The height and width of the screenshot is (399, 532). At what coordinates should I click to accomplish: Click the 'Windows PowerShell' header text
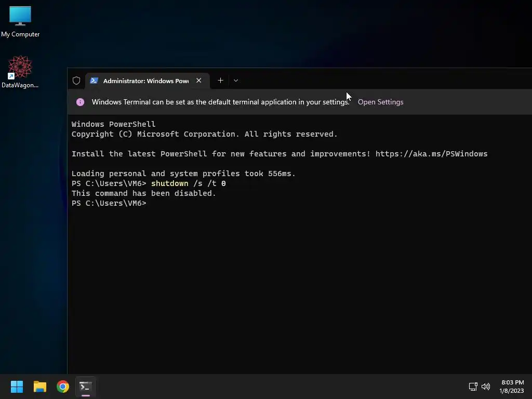pos(113,124)
